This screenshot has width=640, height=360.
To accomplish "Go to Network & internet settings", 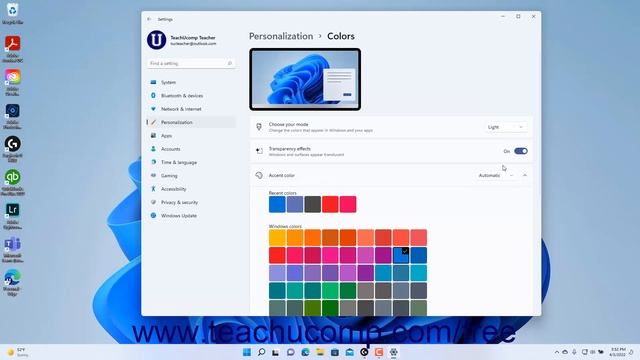I will [x=191, y=109].
